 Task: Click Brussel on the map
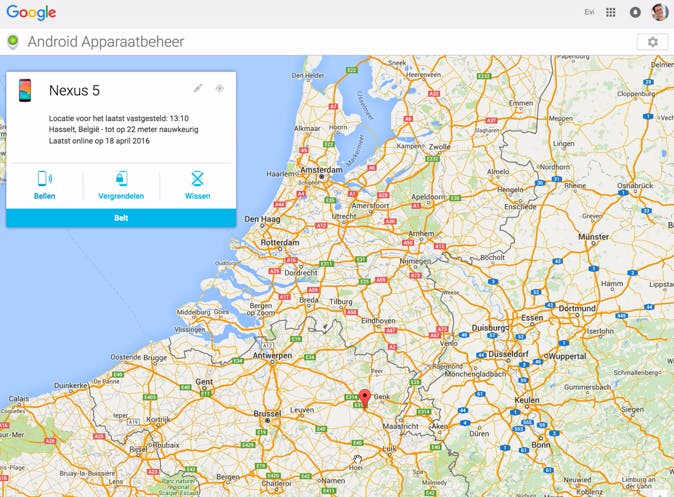267,414
